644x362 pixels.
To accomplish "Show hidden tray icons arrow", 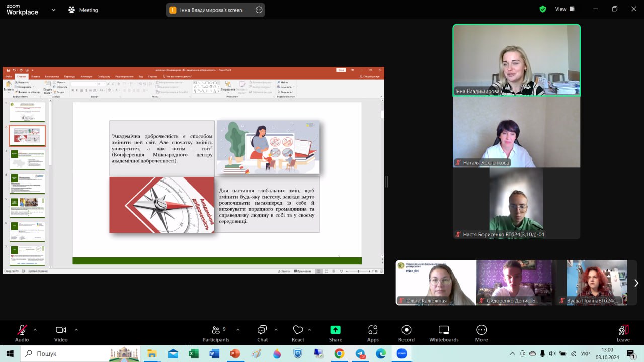I will point(512,353).
